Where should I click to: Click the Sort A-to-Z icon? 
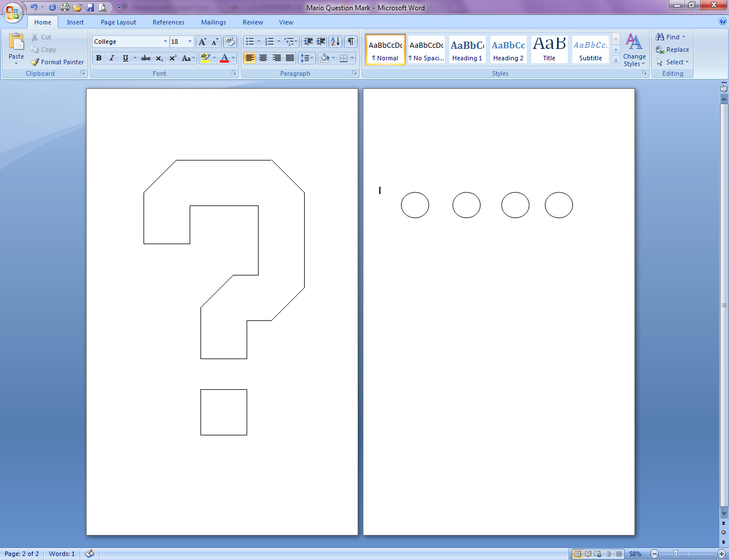[x=335, y=42]
